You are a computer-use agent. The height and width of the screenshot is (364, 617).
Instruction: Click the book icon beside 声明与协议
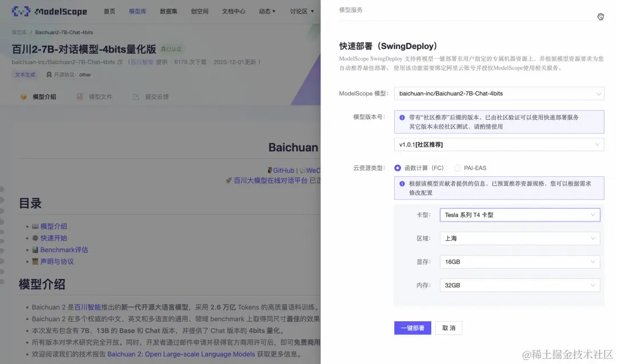point(35,261)
